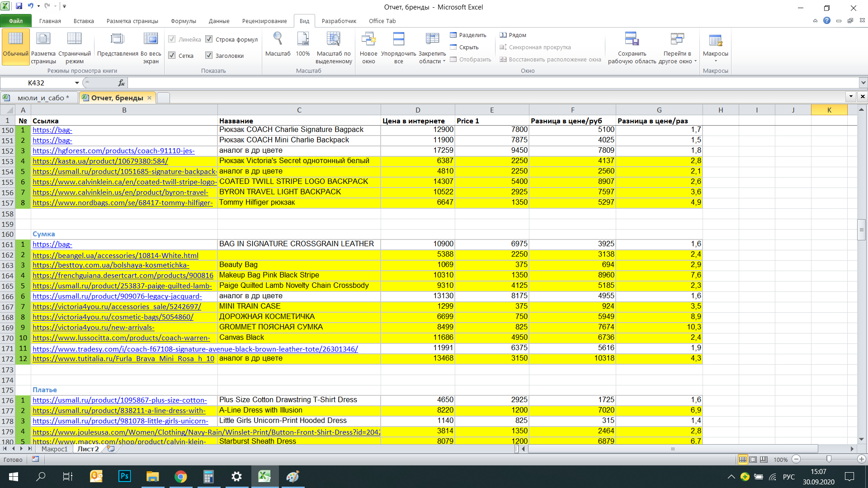Open Windows Settings from taskbar
Image resolution: width=868 pixels, height=488 pixels.
point(236,477)
